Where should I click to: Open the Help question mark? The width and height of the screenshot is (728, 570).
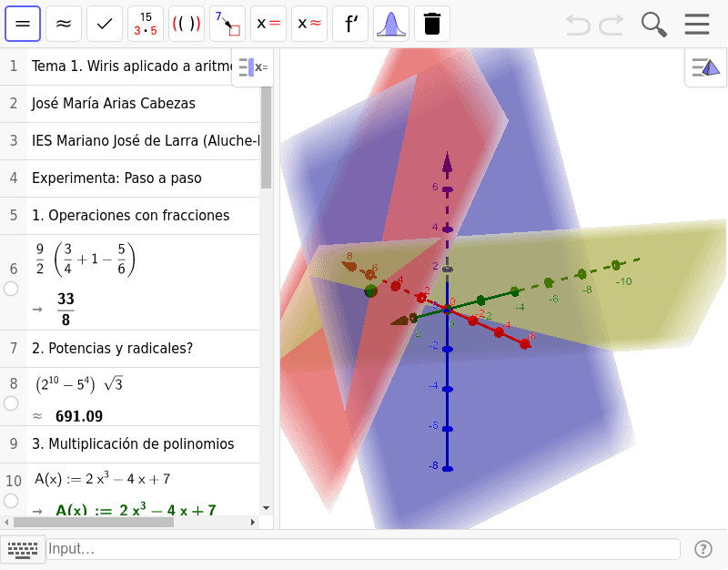coord(703,549)
